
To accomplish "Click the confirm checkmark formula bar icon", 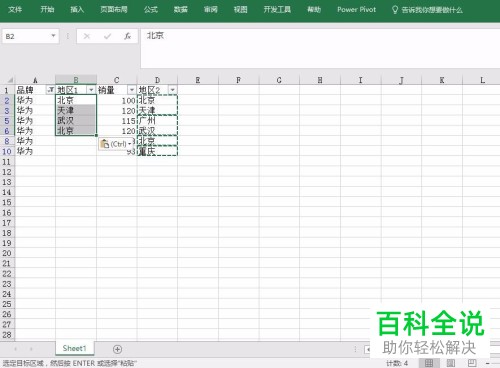I will coord(107,36).
